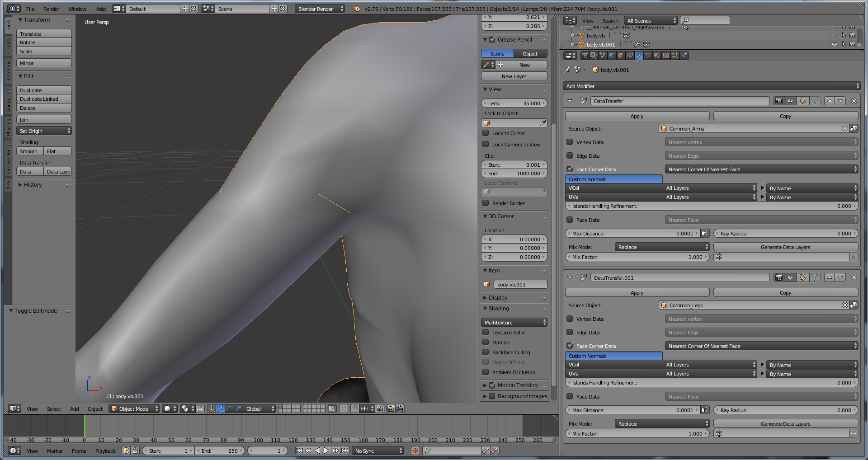This screenshot has width=868, height=460.
Task: Enable the rotate manipulator arc
Action: 229,408
